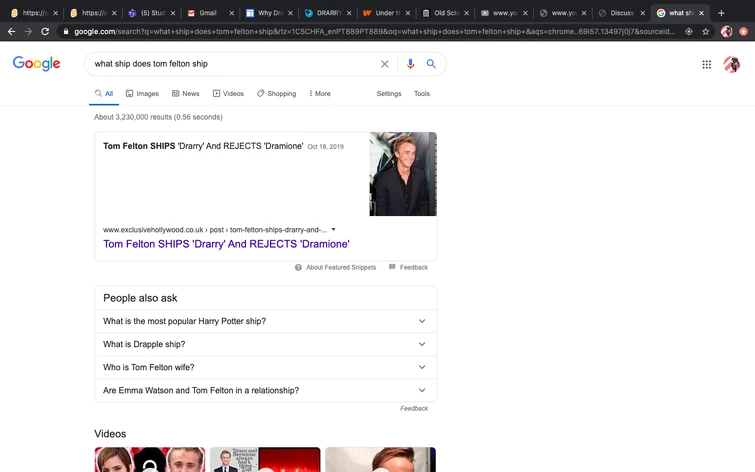
Task: Open the Chrome profile avatar in toolbar
Action: tap(727, 32)
